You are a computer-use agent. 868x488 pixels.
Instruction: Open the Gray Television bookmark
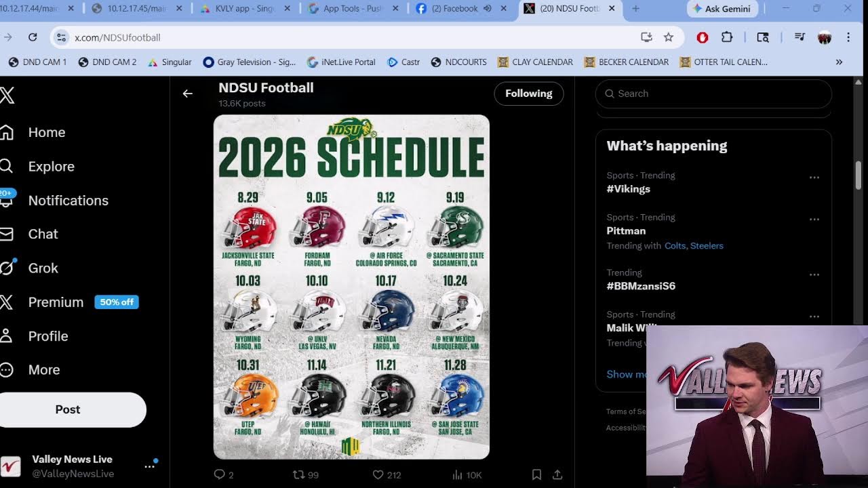click(250, 62)
